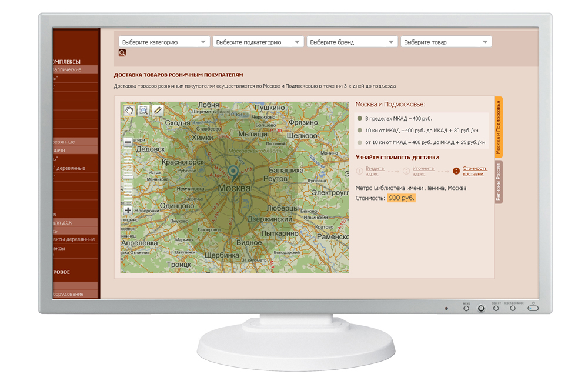Click the lightest circle swatch for 'от 10 км от МКАД'

pyautogui.click(x=360, y=142)
